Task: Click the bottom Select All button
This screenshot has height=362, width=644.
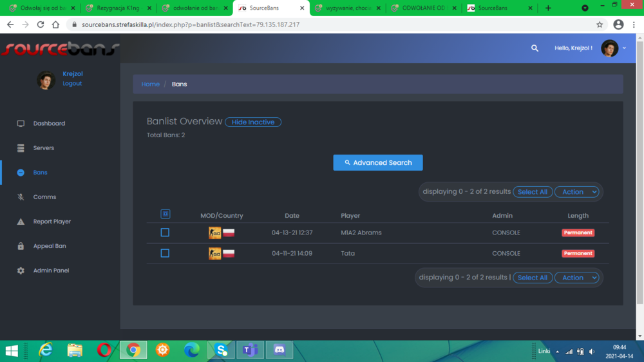Action: point(533,278)
